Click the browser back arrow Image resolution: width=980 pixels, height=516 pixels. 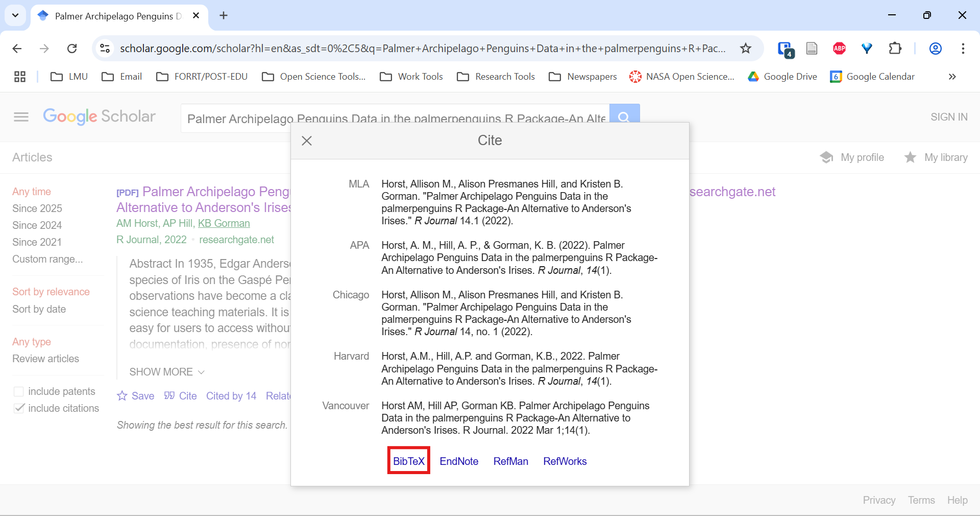17,49
